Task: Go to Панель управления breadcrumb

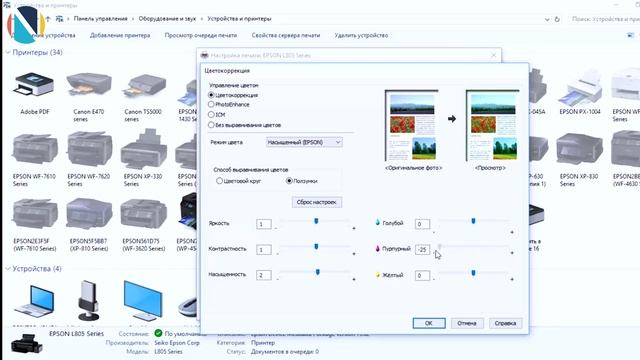Action: click(x=100, y=19)
